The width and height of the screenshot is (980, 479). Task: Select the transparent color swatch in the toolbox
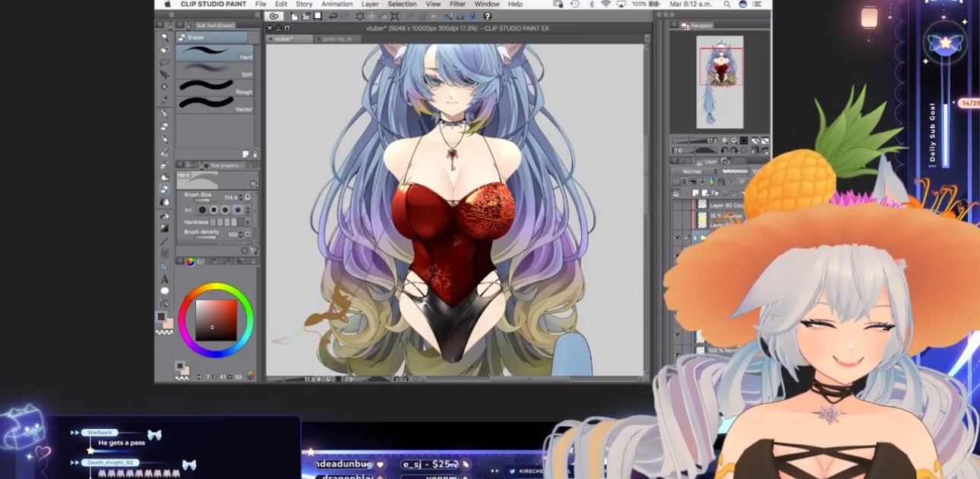(164, 332)
